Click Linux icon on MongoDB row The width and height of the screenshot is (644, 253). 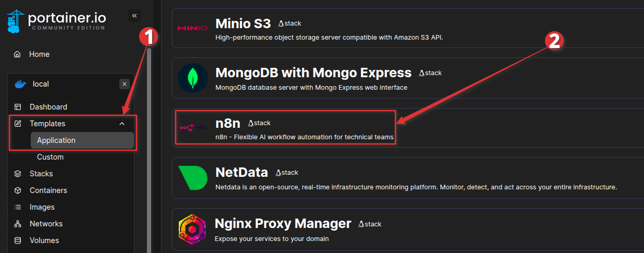coord(422,73)
